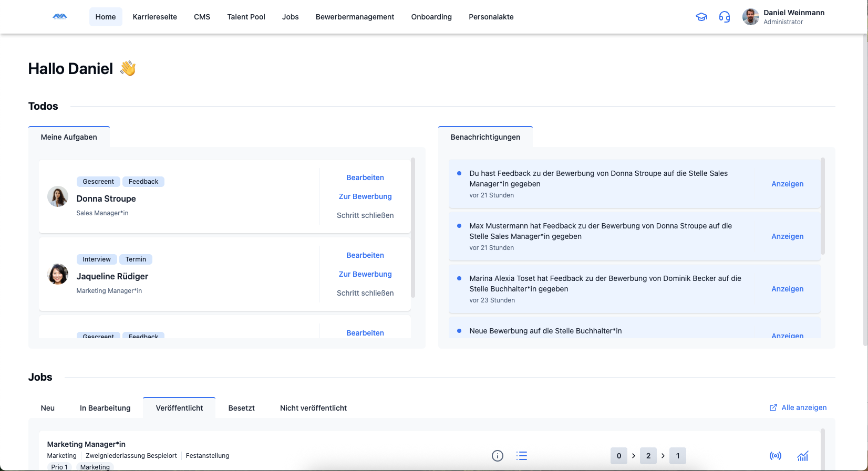Switch to the Besetzt jobs tab
The width and height of the screenshot is (868, 471).
pos(241,408)
